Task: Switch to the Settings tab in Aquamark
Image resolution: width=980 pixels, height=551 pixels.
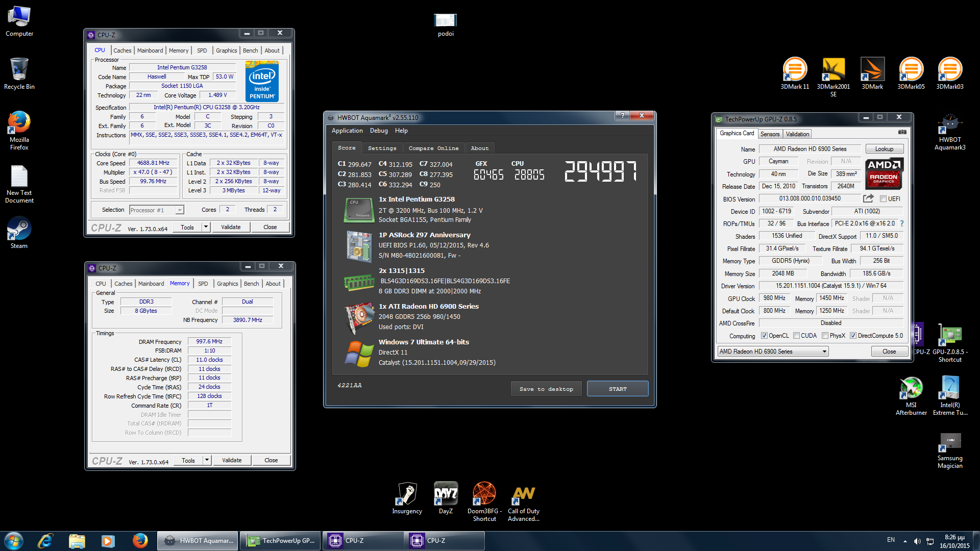Action: (382, 148)
